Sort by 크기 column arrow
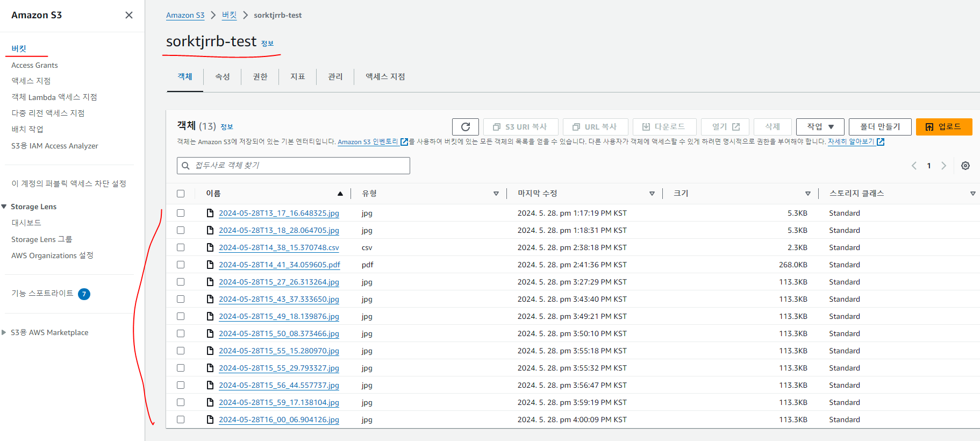 pyautogui.click(x=807, y=194)
